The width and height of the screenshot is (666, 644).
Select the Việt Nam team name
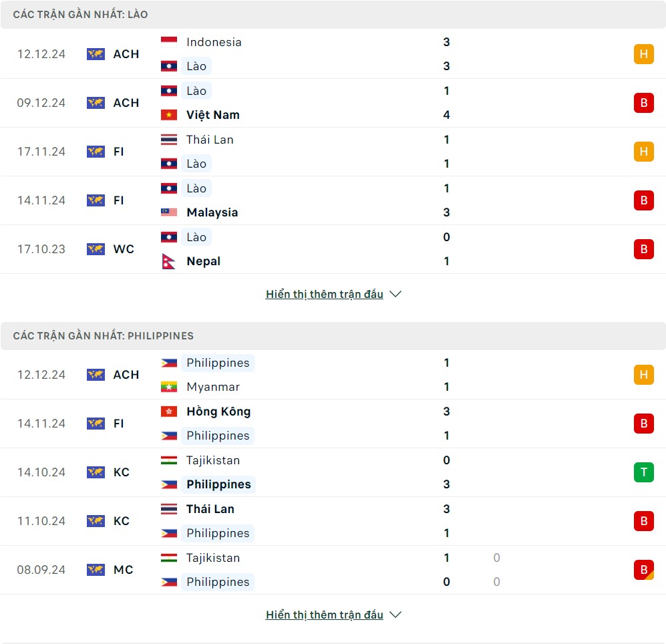212,115
